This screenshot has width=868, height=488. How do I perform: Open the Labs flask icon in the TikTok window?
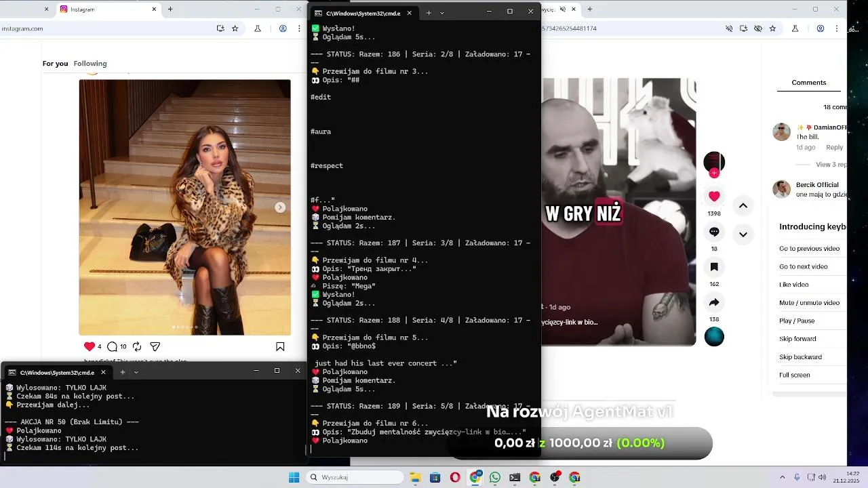pos(795,28)
